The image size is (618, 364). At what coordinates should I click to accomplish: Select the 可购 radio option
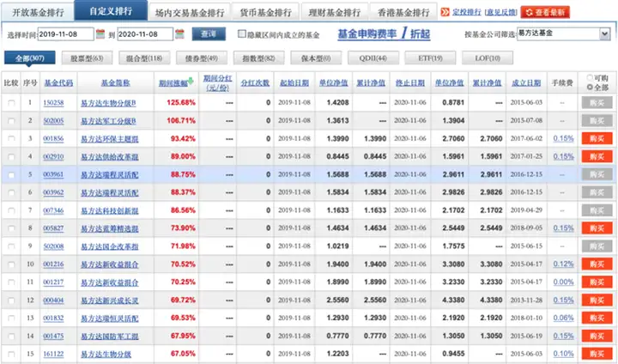[590, 77]
